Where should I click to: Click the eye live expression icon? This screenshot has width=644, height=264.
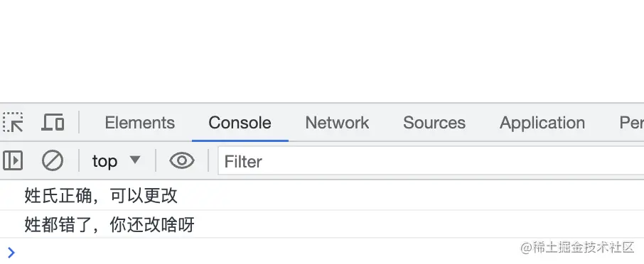click(182, 160)
